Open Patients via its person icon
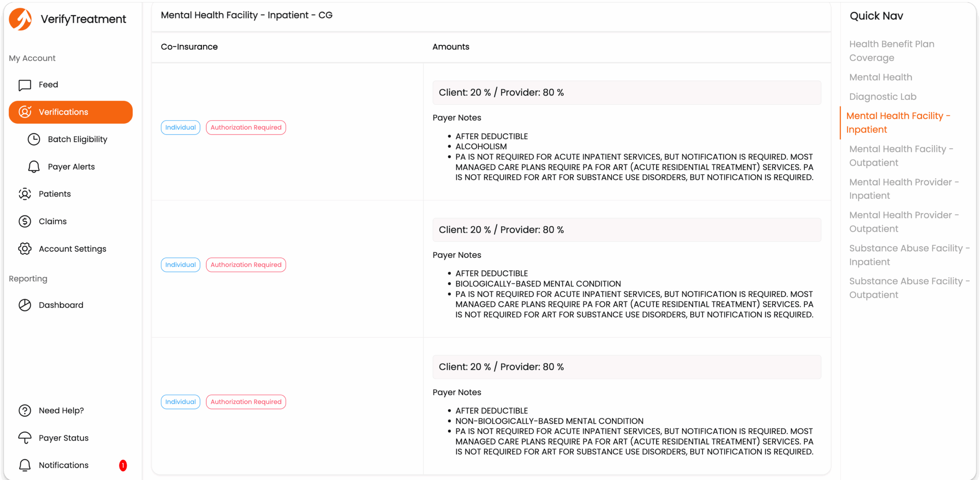This screenshot has width=980, height=480. click(25, 194)
